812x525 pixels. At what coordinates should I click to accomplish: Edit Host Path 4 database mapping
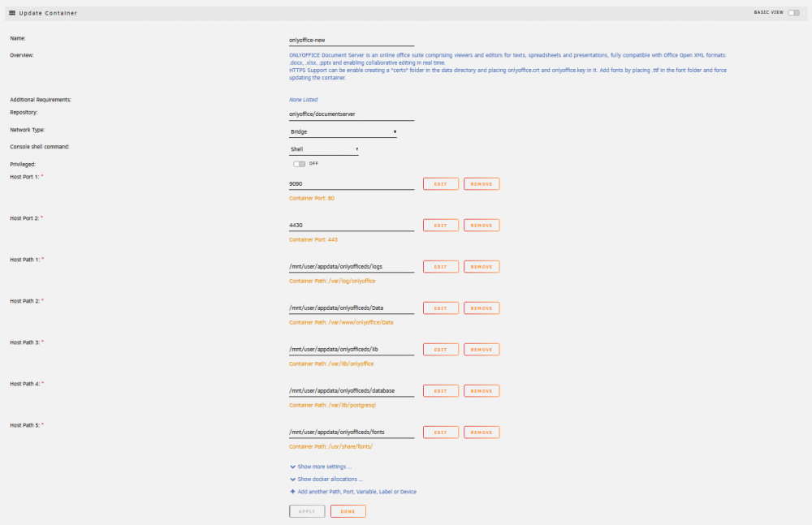(441, 391)
